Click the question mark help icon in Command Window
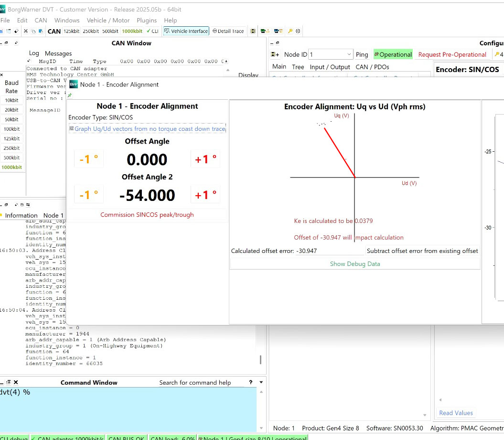504x440 pixels. point(250,382)
